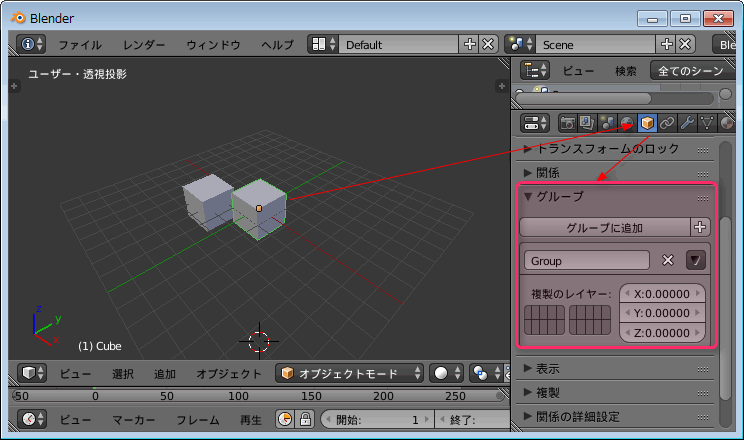
Task: Click the グループに追加 button
Action: 605,227
